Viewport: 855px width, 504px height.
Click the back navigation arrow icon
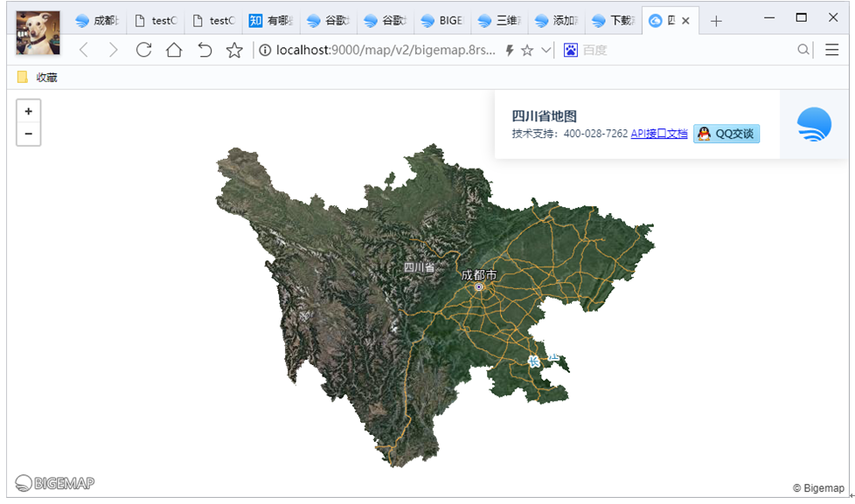tap(83, 50)
